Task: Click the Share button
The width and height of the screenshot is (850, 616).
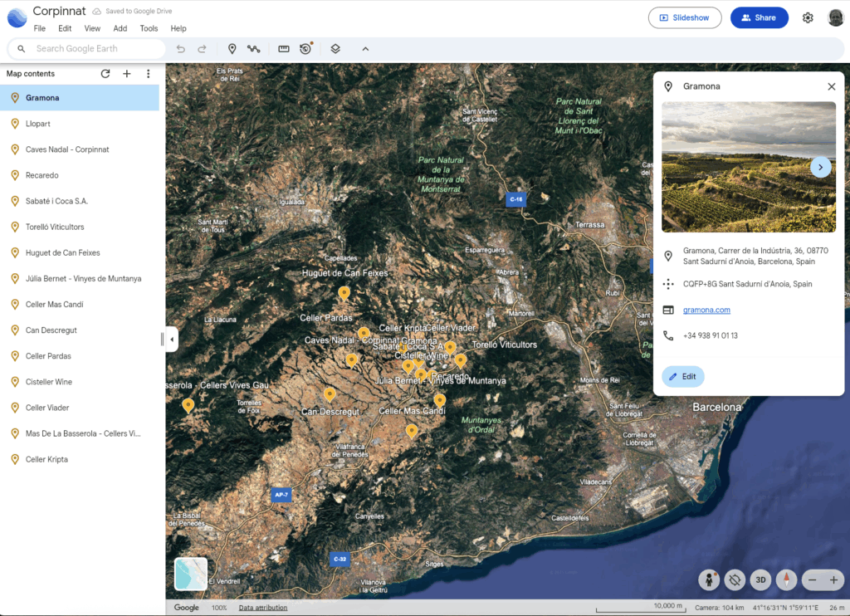Action: click(759, 18)
